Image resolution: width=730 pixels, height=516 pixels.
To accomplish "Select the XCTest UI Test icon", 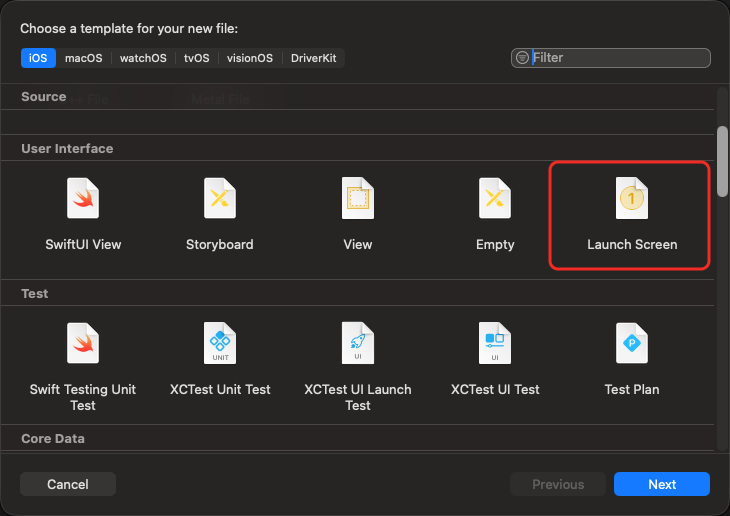I will point(495,343).
